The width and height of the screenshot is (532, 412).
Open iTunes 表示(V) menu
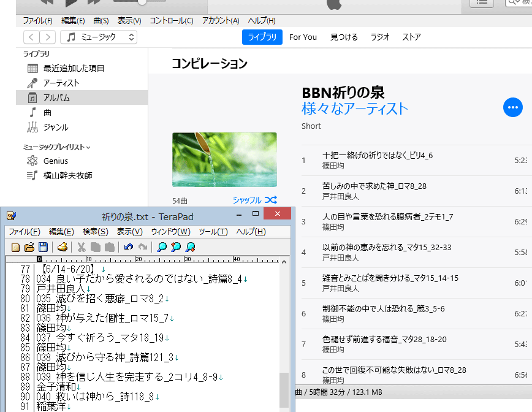click(x=129, y=21)
